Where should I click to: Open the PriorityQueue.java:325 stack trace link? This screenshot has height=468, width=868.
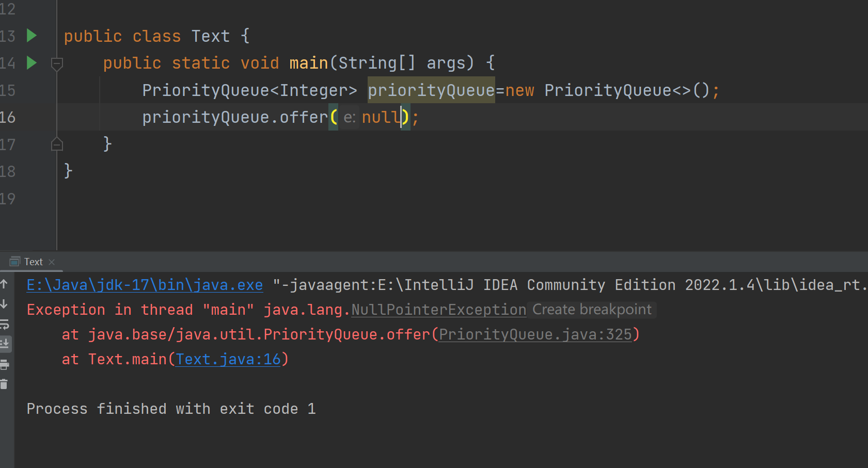click(535, 334)
